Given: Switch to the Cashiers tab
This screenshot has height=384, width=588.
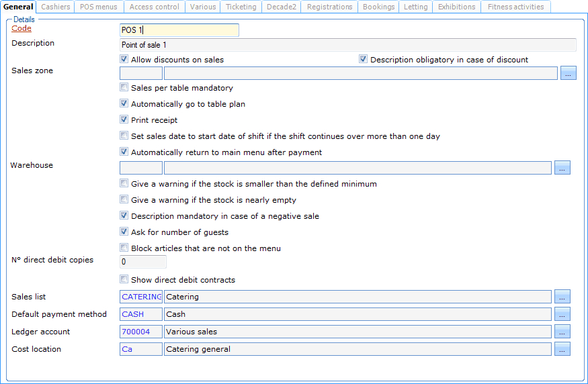Looking at the screenshot, I should (x=55, y=7).
